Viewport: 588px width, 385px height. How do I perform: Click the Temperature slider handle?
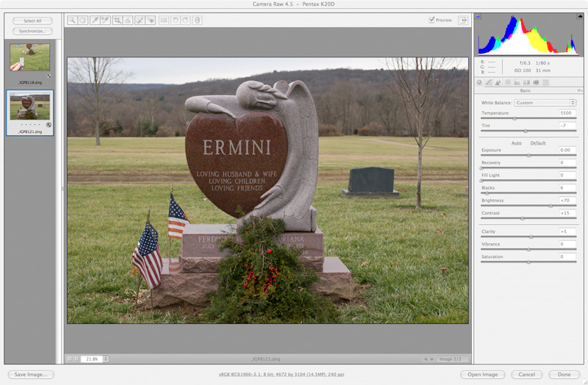(x=514, y=118)
